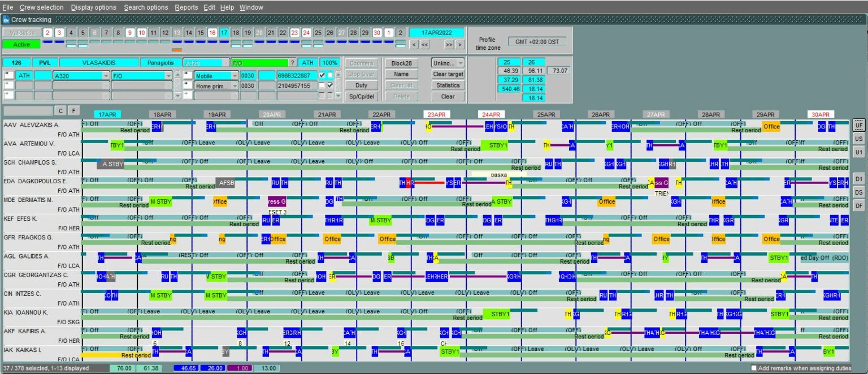The width and height of the screenshot is (868, 374).
Task: Enable "Add remarks when assigning duties"
Action: [754, 368]
